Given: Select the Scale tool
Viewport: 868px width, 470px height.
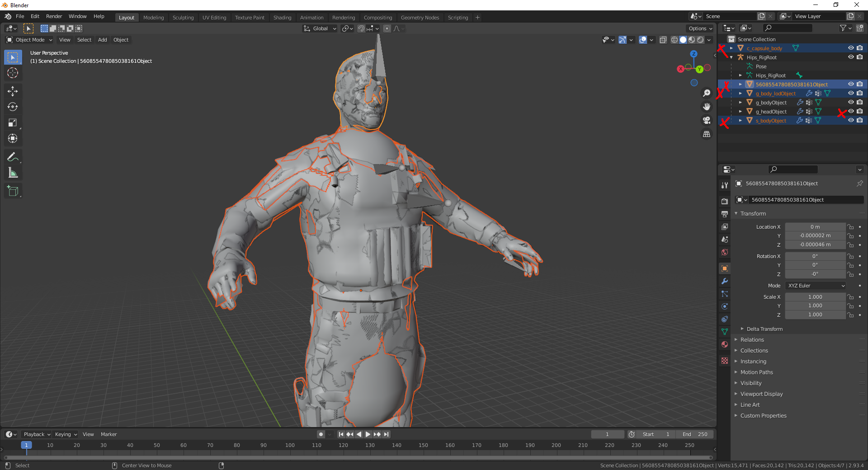Looking at the screenshot, I should point(13,123).
